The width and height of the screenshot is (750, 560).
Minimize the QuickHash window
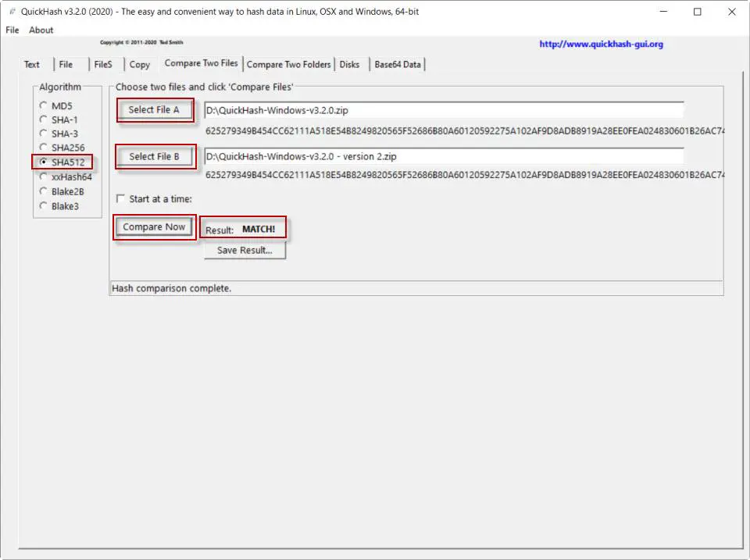pos(663,12)
